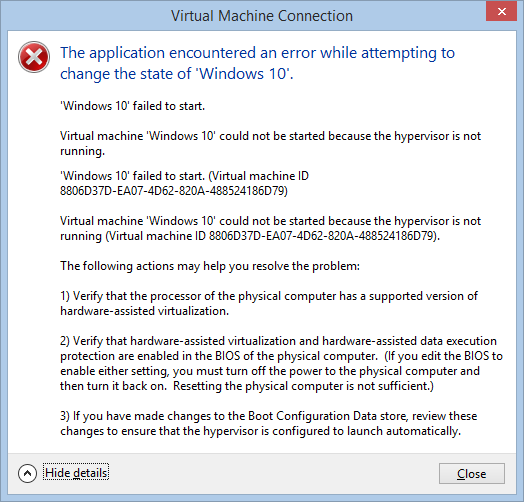Dismiss the dialog with the Close button

(472, 474)
